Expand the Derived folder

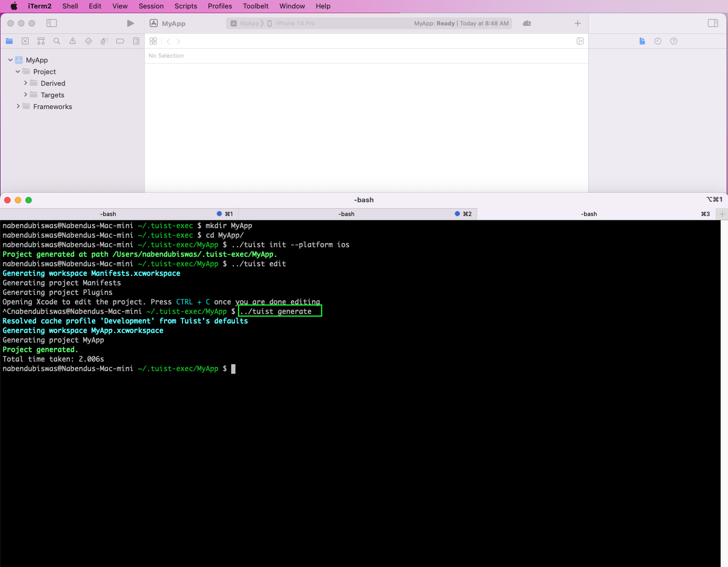click(25, 83)
